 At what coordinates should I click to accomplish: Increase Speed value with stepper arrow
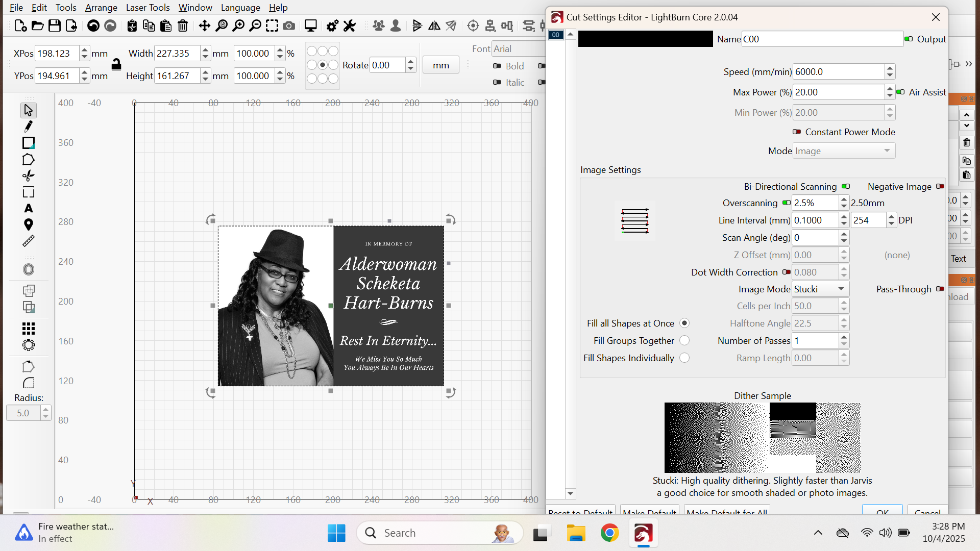[x=890, y=68]
